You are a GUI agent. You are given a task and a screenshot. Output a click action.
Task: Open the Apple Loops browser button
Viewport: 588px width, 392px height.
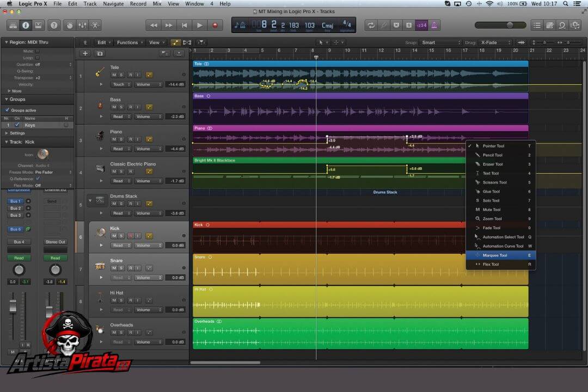562,26
